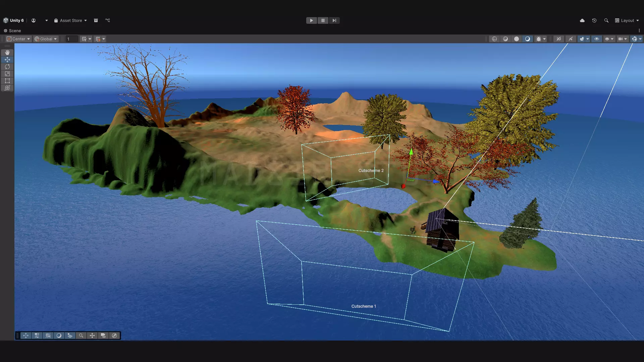This screenshot has width=644, height=362.
Task: Open the Package Manager box icon
Action: [x=96, y=20]
